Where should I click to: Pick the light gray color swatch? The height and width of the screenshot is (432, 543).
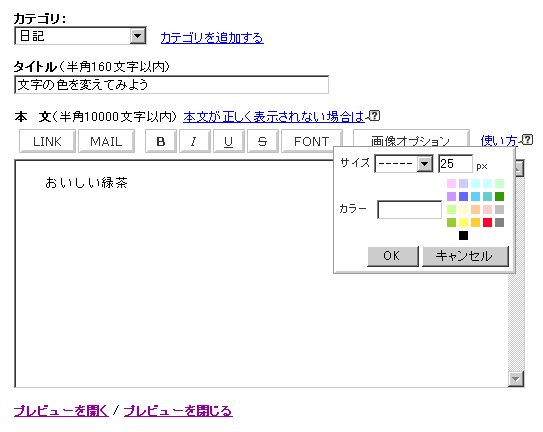coord(499,209)
